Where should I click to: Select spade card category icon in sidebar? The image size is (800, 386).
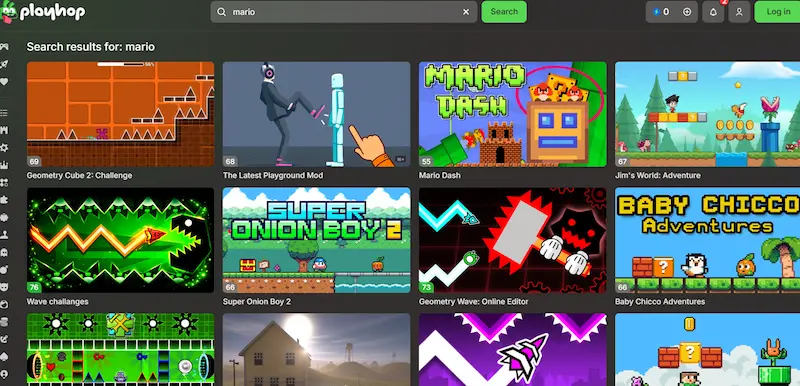[4, 356]
